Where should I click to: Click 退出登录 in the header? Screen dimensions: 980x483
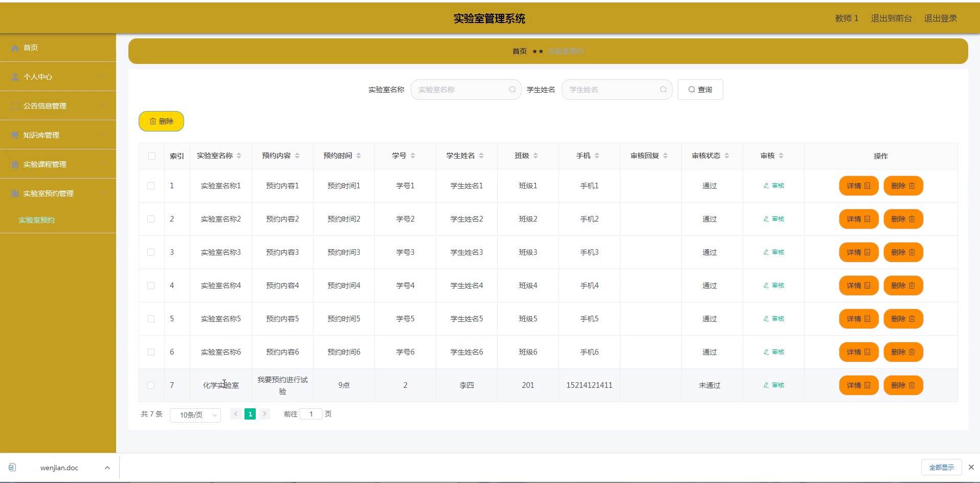940,18
